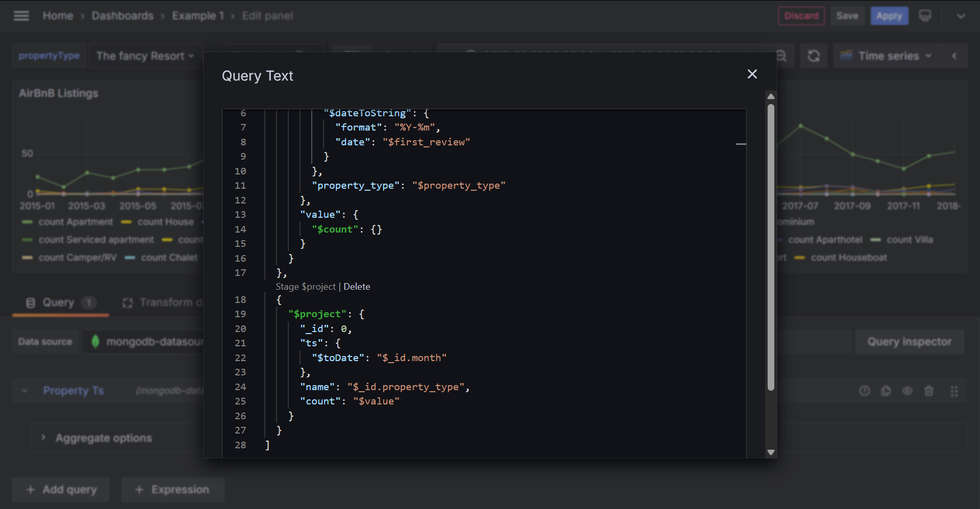980x509 pixels.
Task: Click the Apply button
Action: (x=889, y=16)
